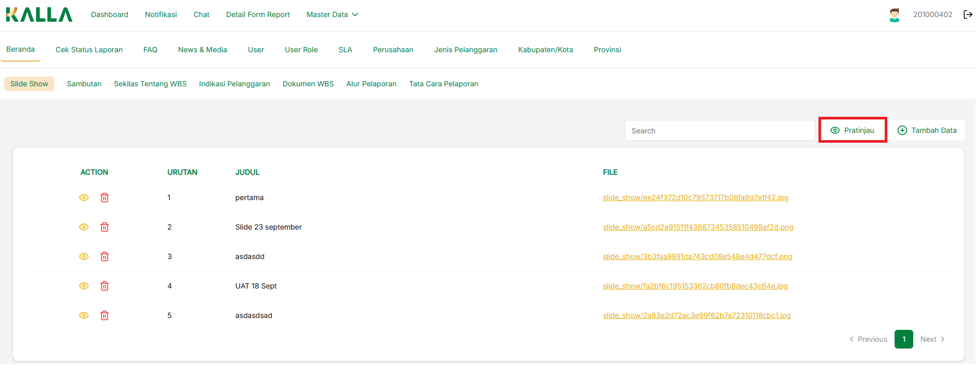Show 'asdasdsad' slide via eye icon

(84, 315)
